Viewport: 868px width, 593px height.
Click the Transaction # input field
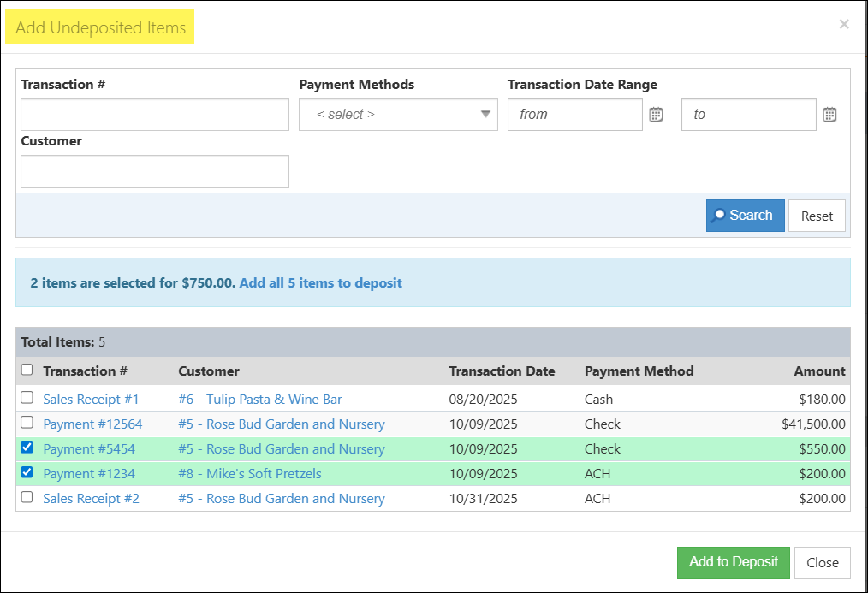154,114
